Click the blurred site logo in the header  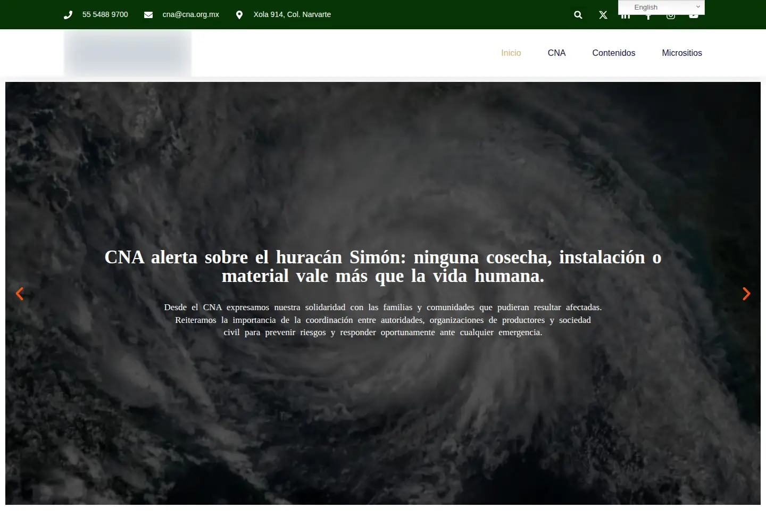[x=128, y=53]
